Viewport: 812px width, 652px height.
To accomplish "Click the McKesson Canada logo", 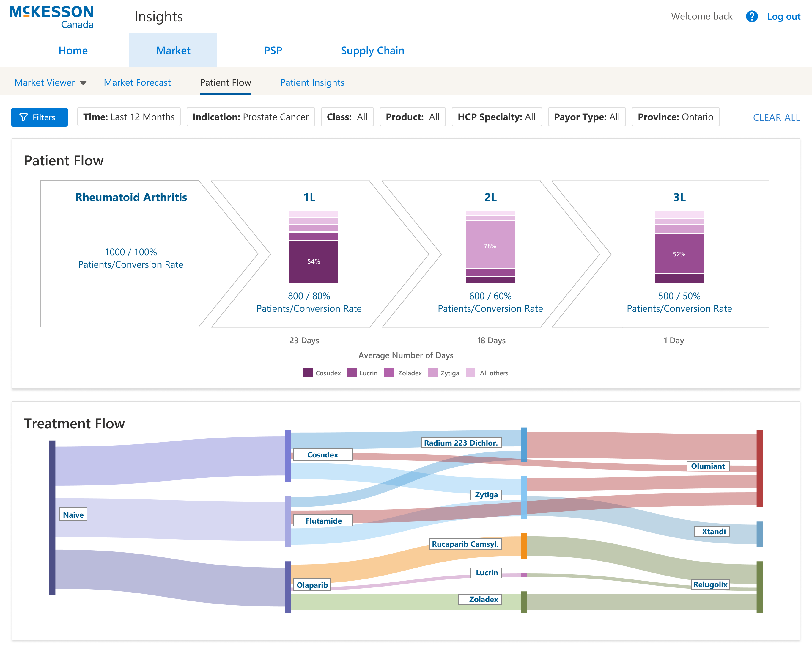I will [x=52, y=17].
